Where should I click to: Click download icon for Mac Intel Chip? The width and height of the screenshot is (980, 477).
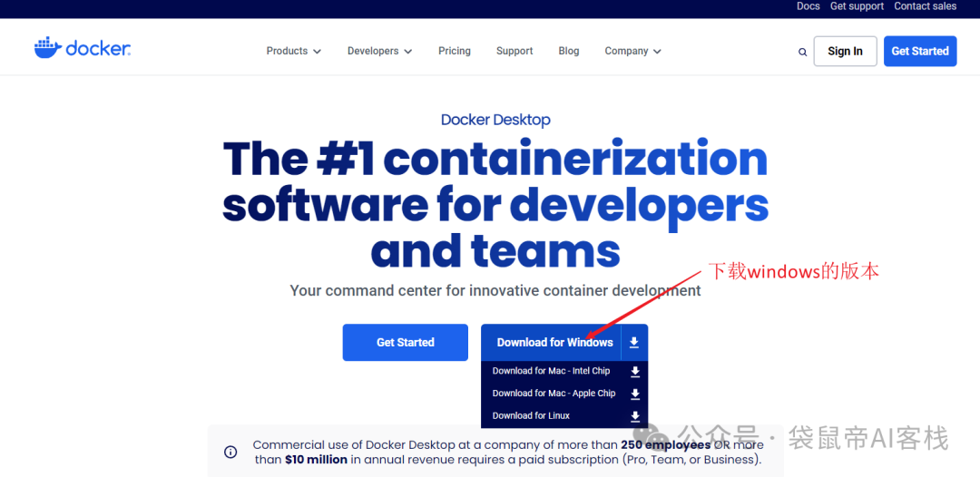click(x=635, y=372)
